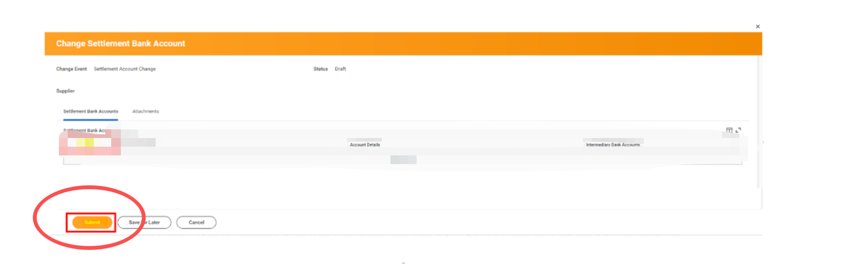
Task: Click the Status field label
Action: [320, 69]
